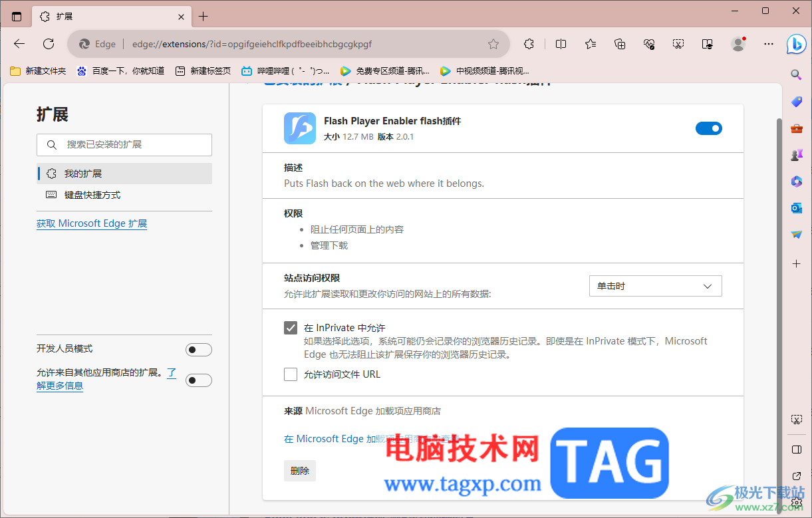Open sidebar search icon
Image resolution: width=812 pixels, height=518 pixels.
pos(796,74)
